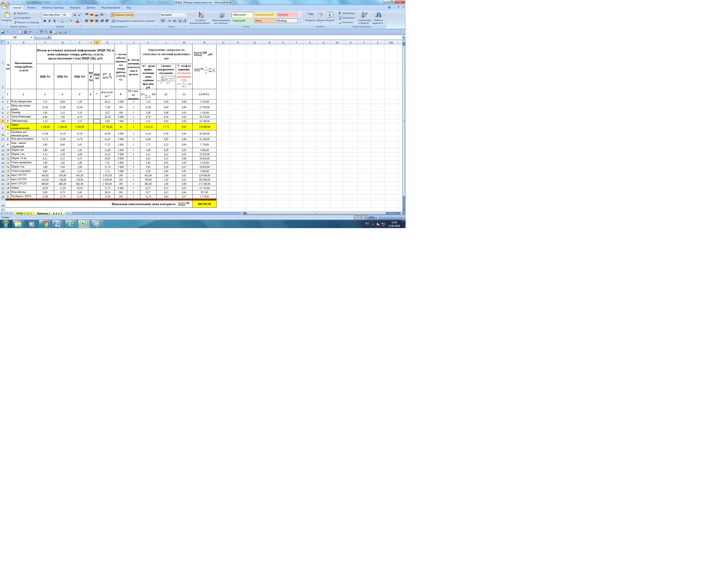Click Копировать (Copy) in the clipboard group

click(22, 18)
